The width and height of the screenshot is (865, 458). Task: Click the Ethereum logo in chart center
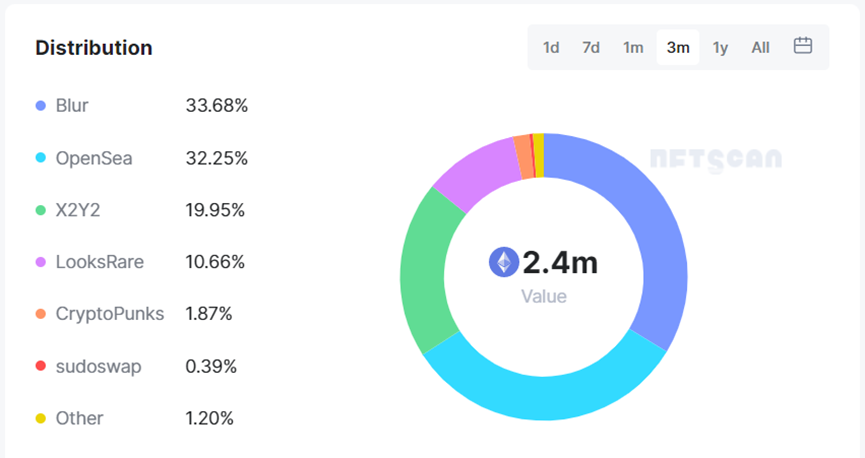tap(503, 262)
